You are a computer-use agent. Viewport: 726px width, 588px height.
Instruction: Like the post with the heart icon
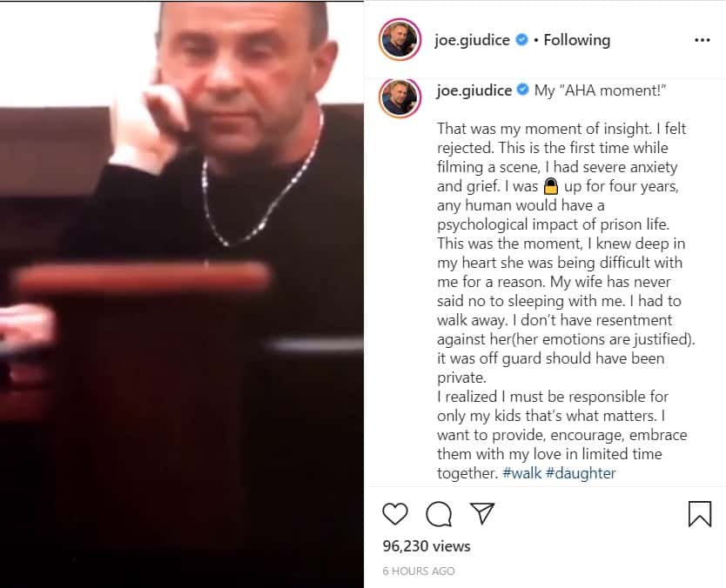395,513
